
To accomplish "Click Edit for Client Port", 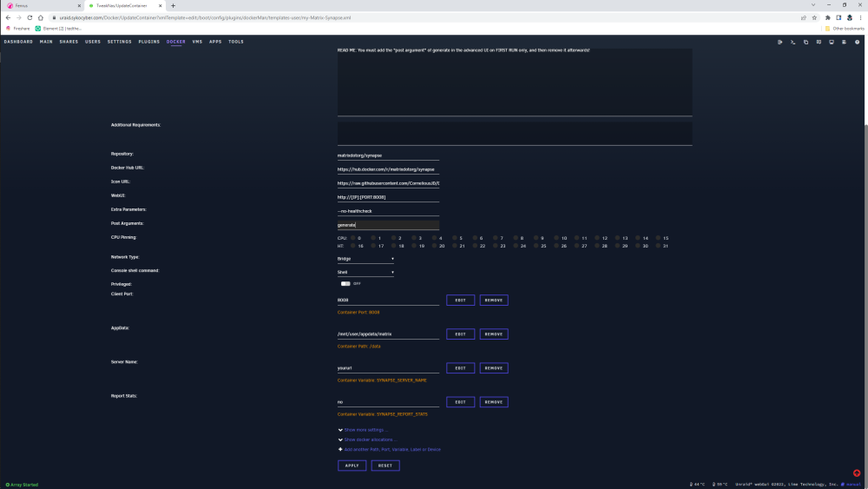I will pos(461,301).
